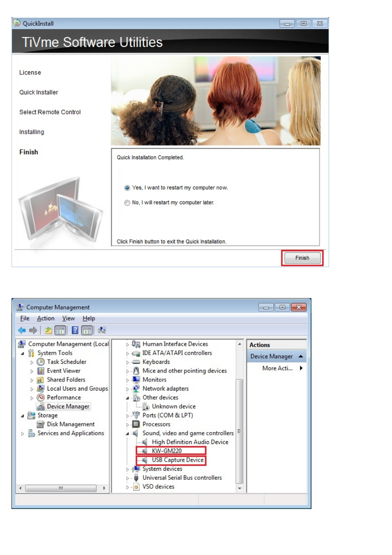
Task: Expand the Shared Folders node
Action: click(x=32, y=380)
